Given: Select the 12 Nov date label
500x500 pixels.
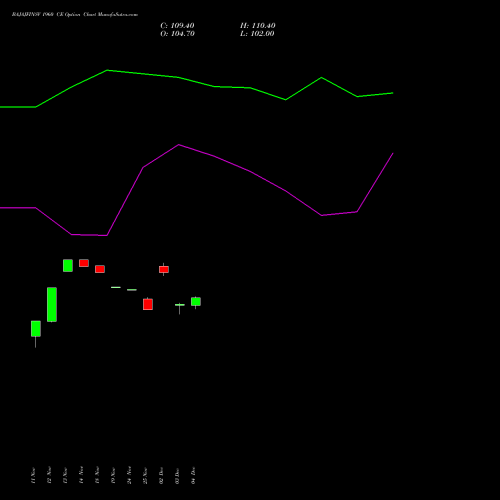Looking at the screenshot, I should pyautogui.click(x=49, y=475).
